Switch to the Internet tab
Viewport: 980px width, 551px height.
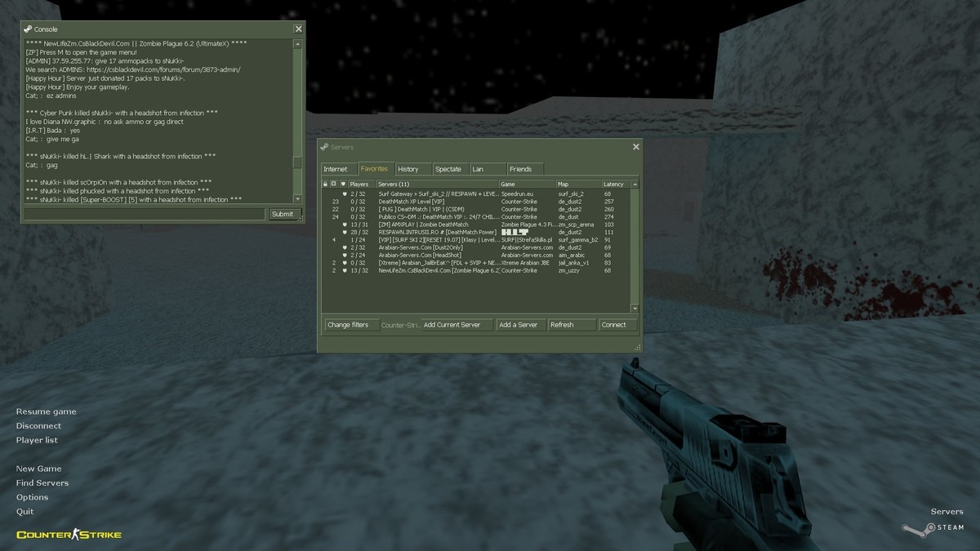[338, 169]
